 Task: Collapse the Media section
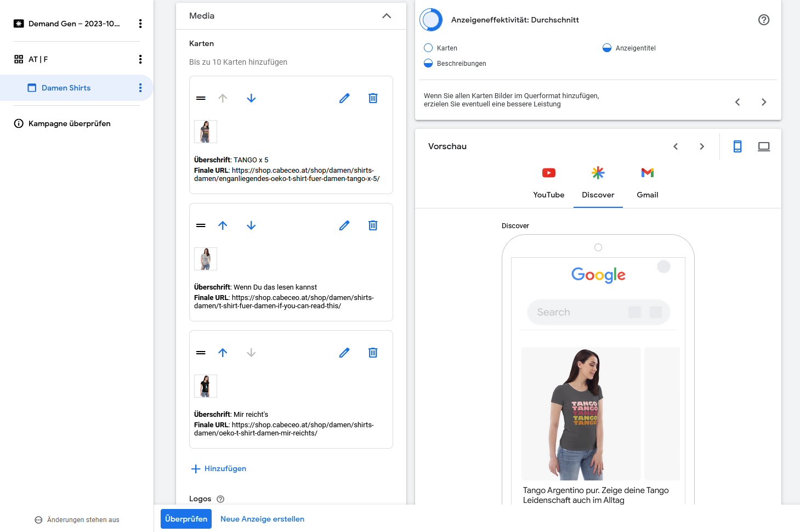click(x=387, y=16)
